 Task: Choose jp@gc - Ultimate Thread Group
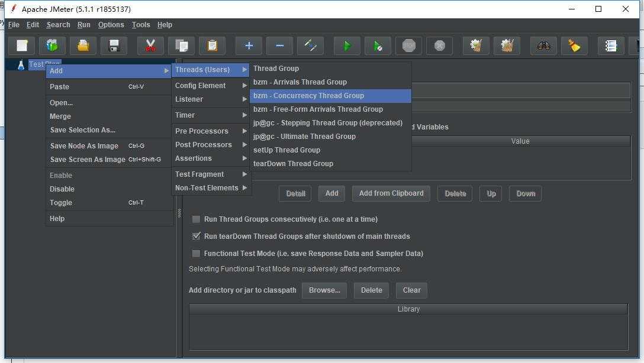point(331,136)
